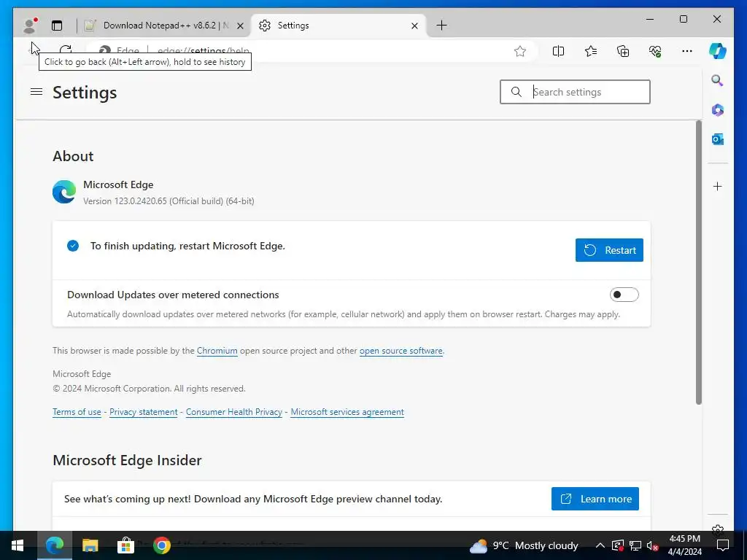Open the weather widget Mostly cloudy
This screenshot has height=560, width=747.
(524, 545)
